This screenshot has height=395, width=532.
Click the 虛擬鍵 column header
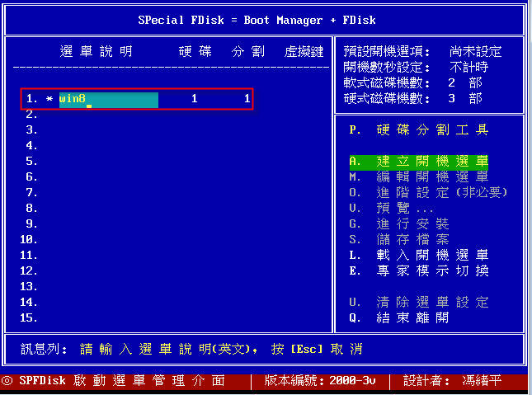pos(304,52)
